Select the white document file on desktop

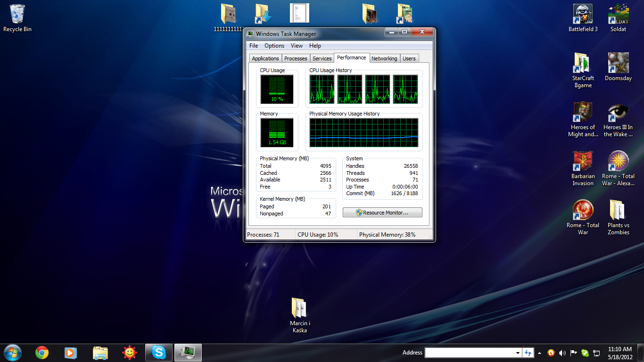coord(299,13)
